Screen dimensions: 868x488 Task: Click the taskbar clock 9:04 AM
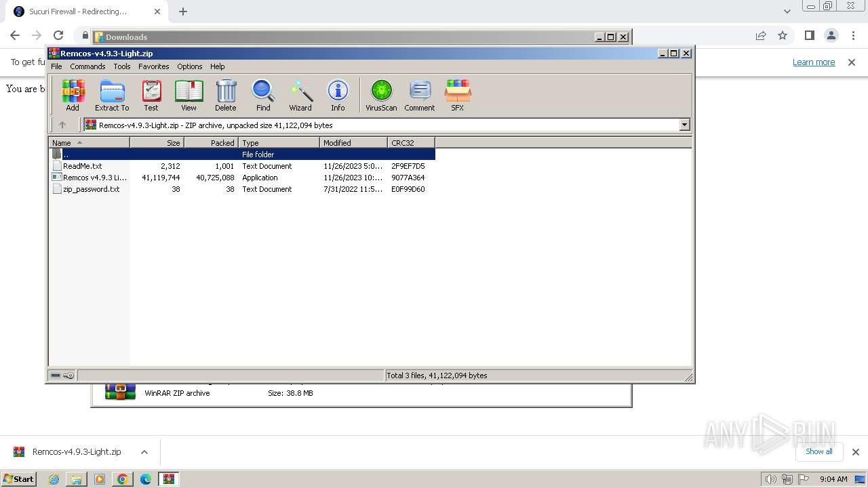833,479
